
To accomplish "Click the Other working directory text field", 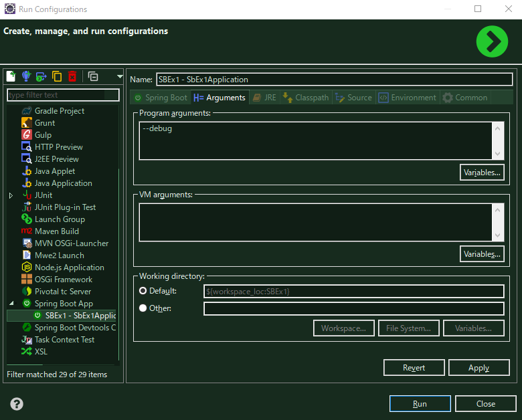I will (354, 308).
